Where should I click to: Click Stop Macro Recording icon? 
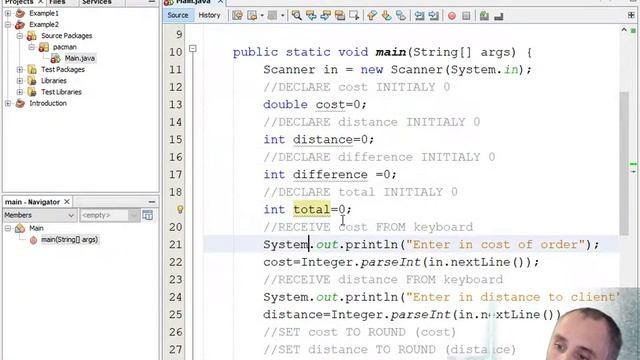pyautogui.click(x=466, y=16)
